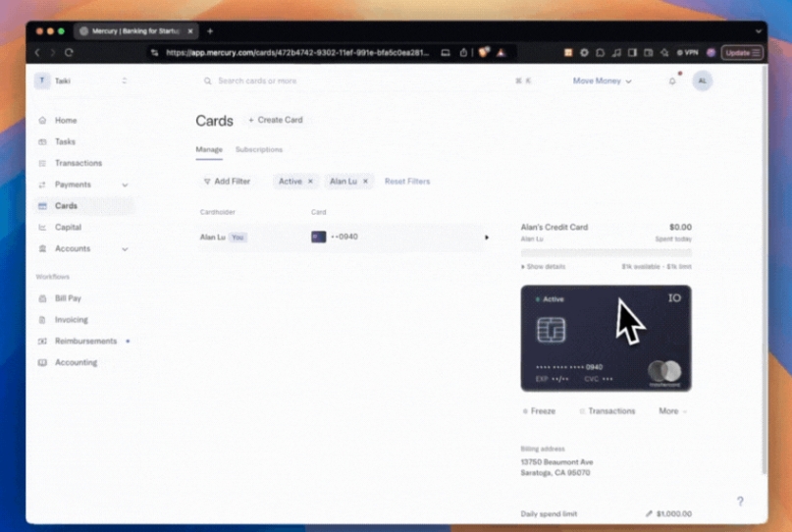Freeze the credit card
This screenshot has width=792, height=532.
tap(539, 411)
